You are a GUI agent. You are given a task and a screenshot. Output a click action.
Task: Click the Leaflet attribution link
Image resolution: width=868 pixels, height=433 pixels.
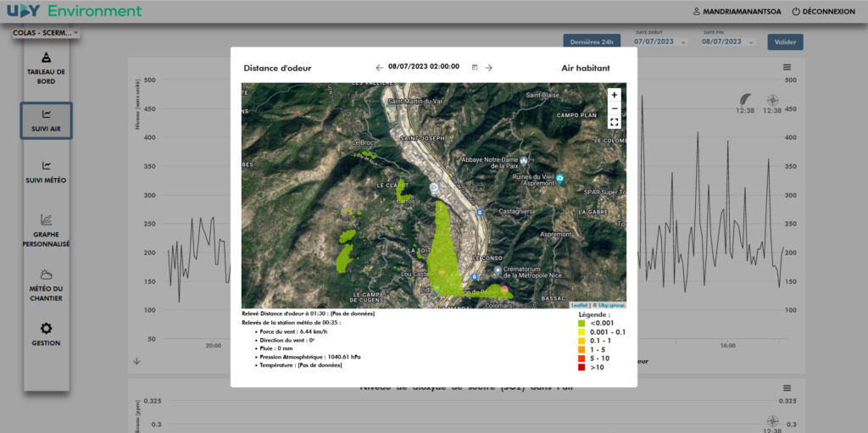pos(579,305)
